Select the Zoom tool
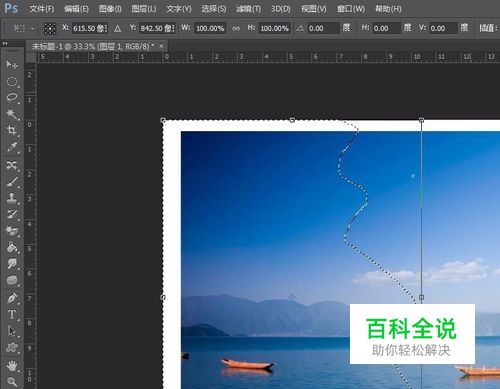500x389 pixels. pyautogui.click(x=12, y=382)
